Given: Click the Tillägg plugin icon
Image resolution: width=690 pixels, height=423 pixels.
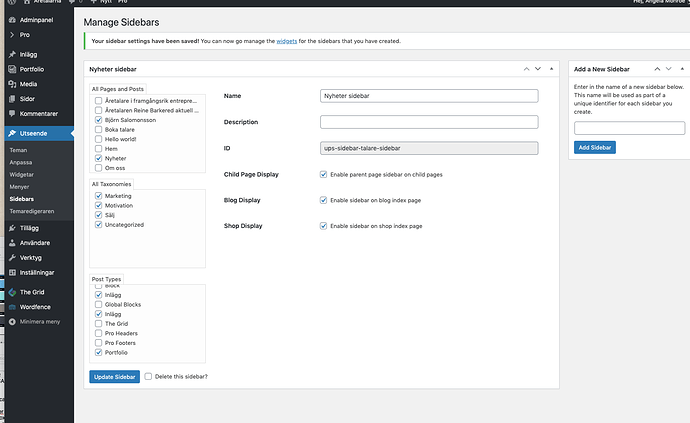Looking at the screenshot, I should (12, 228).
